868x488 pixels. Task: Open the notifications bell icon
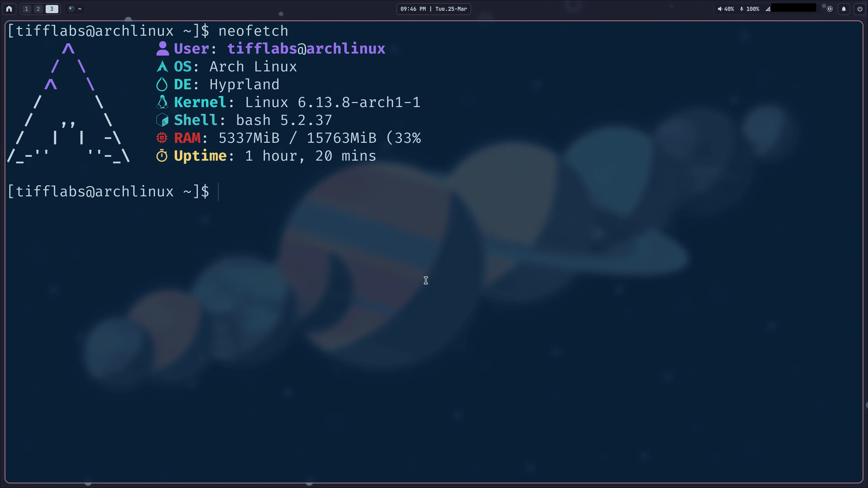tap(844, 9)
